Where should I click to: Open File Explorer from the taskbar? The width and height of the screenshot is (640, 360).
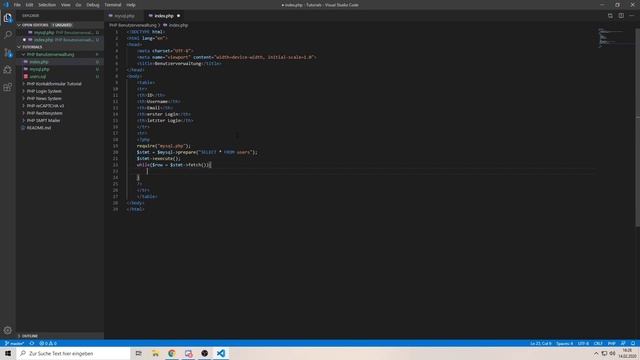[155, 353]
